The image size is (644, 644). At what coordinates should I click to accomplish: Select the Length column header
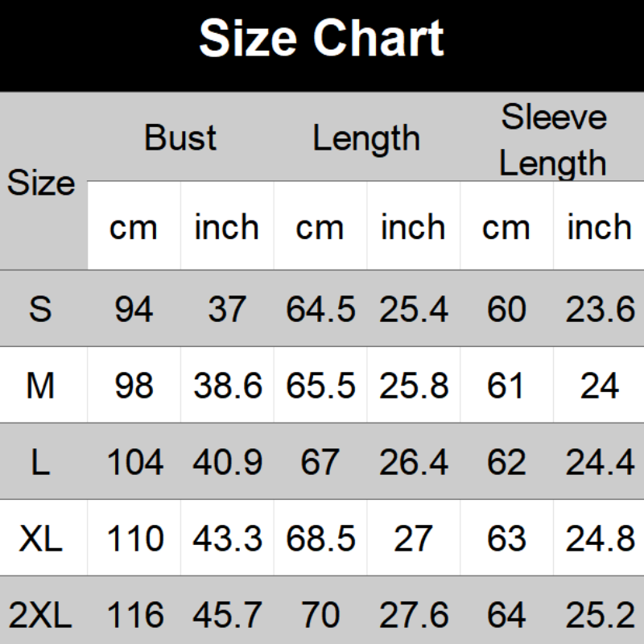pyautogui.click(x=366, y=138)
